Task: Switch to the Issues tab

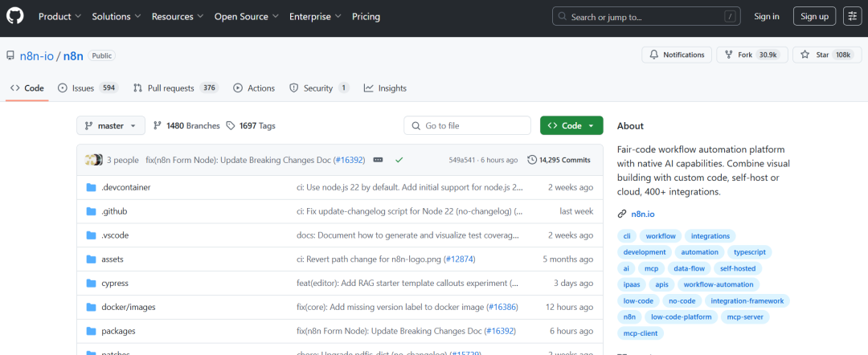Action: [88, 88]
